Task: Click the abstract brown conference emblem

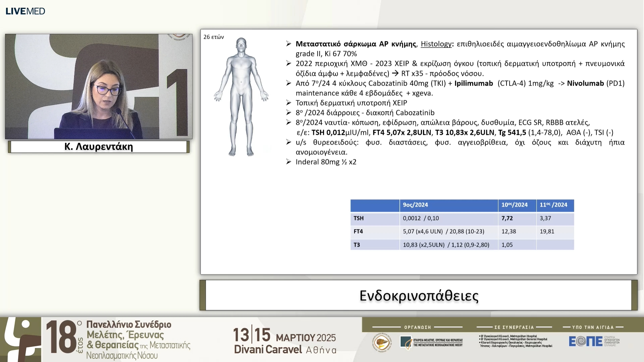Action: pyautogui.click(x=20, y=339)
